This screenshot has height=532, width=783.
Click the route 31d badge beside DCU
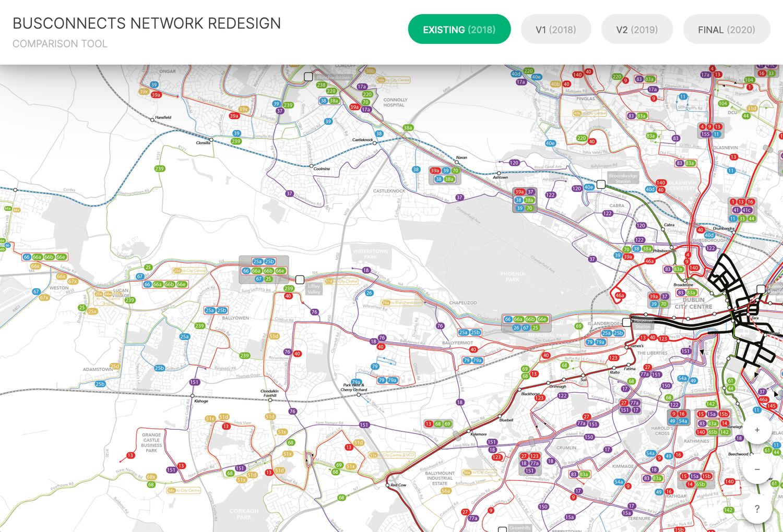pos(752,108)
